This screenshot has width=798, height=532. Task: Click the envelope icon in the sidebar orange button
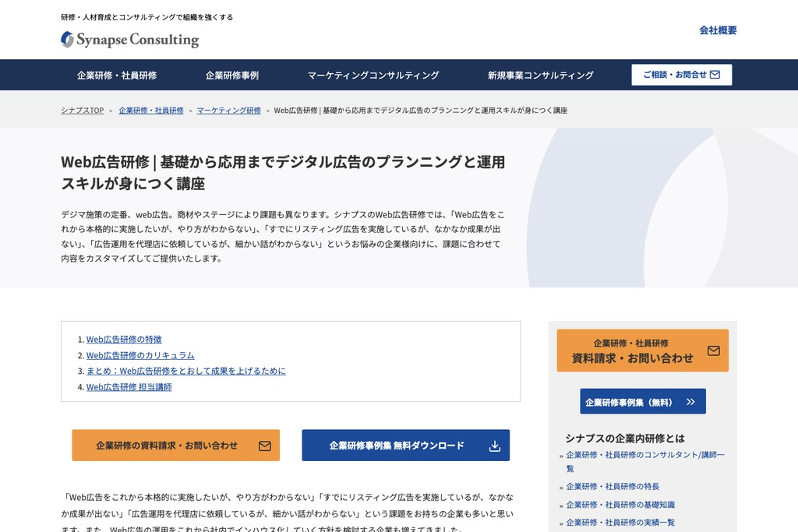714,351
